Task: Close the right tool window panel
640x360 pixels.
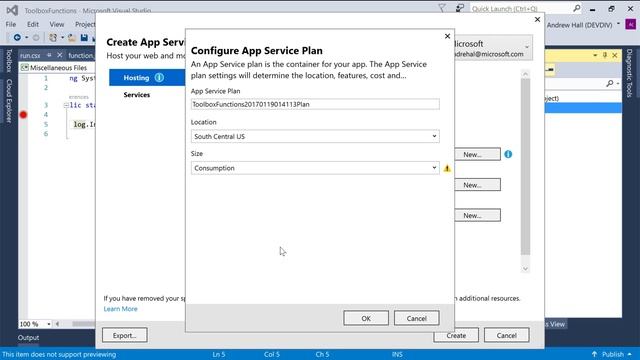Action: point(615,55)
